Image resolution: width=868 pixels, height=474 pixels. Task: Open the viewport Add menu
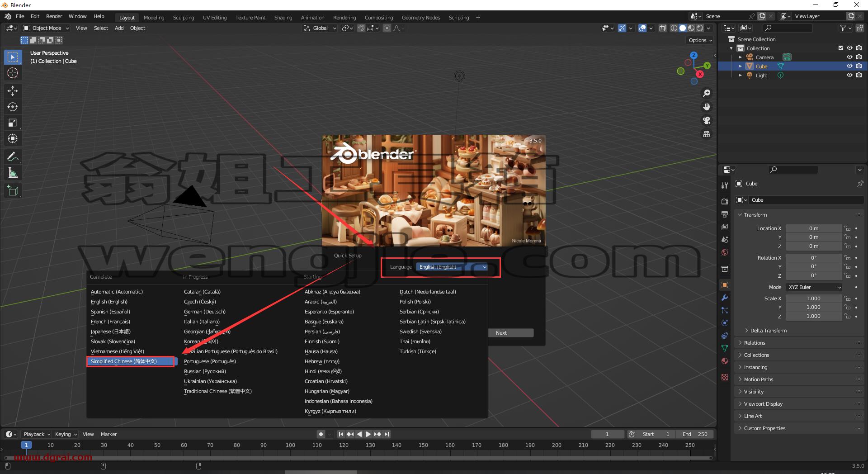[119, 28]
